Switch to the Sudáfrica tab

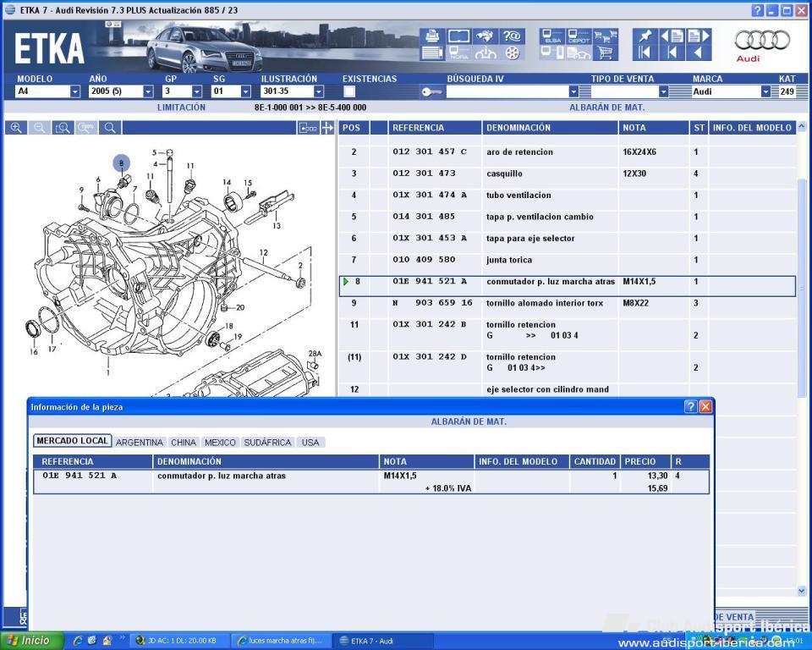(267, 442)
